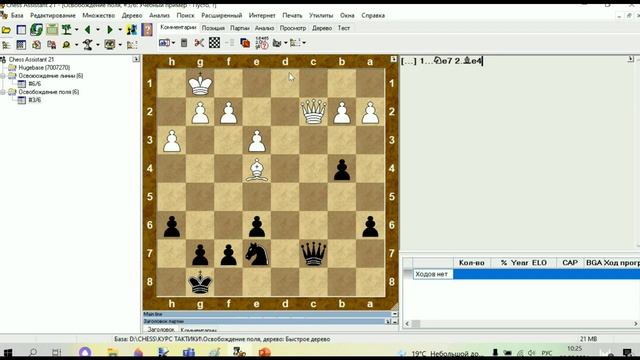Click the taskbar search magnifier
640x360 pixels.
pyautogui.click(x=33, y=352)
